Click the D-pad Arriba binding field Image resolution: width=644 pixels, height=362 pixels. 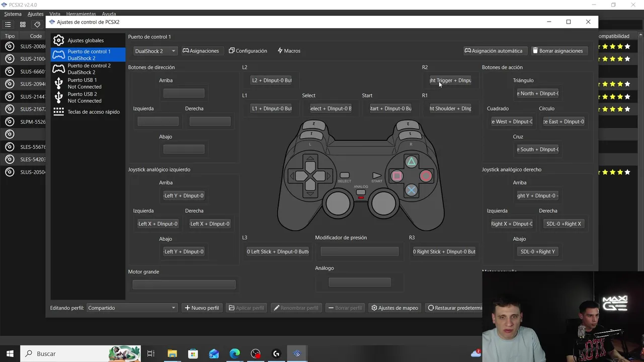184,93
